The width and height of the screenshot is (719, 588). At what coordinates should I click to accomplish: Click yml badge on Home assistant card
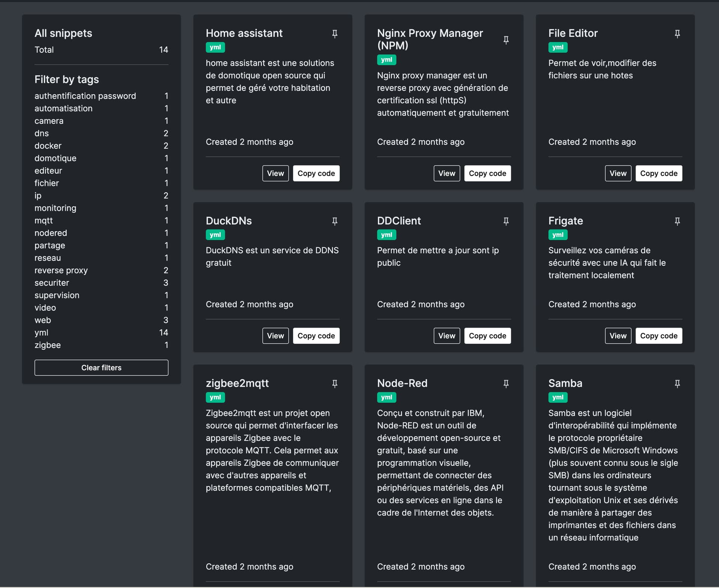(215, 47)
